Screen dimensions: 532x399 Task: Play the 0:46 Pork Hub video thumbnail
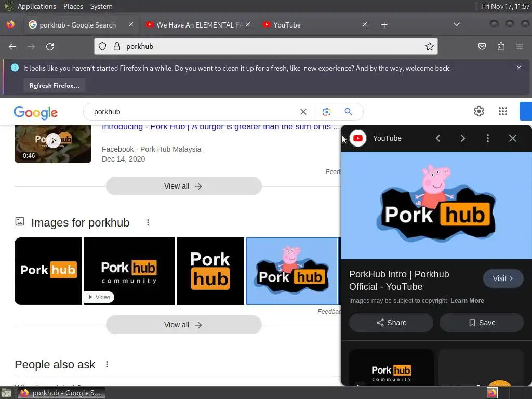pos(53,143)
